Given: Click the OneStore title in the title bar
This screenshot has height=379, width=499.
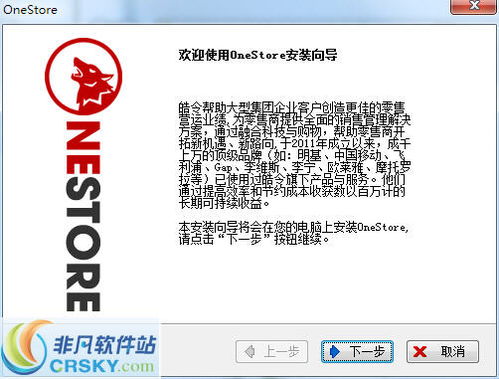Looking at the screenshot, I should (x=30, y=10).
